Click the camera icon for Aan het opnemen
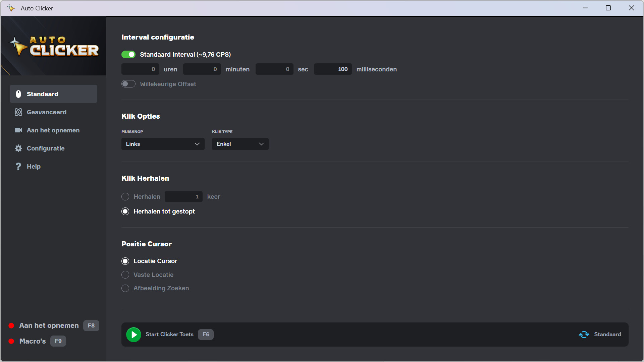The height and width of the screenshot is (362, 644). (x=18, y=130)
